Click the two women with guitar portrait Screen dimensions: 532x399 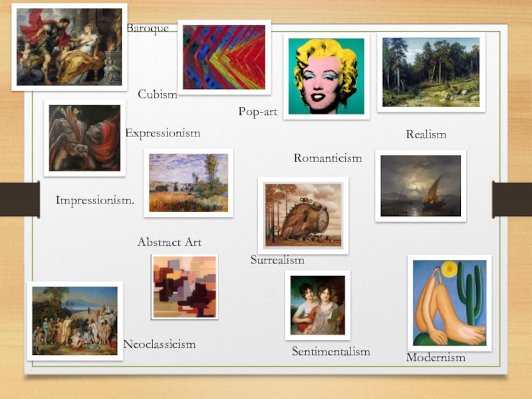point(318,305)
